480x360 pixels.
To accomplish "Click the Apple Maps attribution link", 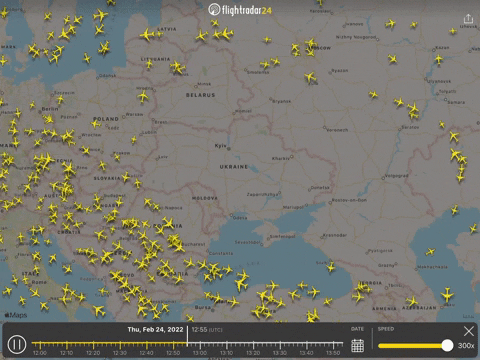I will point(16,315).
